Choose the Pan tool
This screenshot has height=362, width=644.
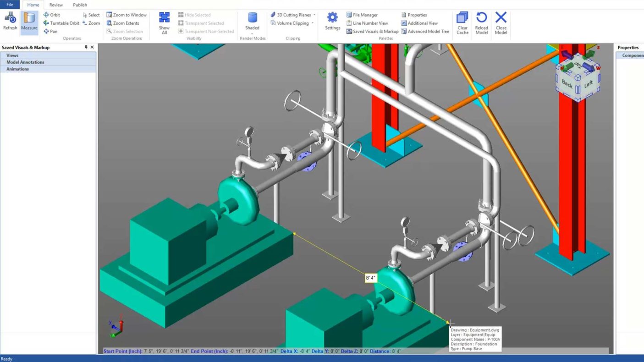tap(50, 32)
